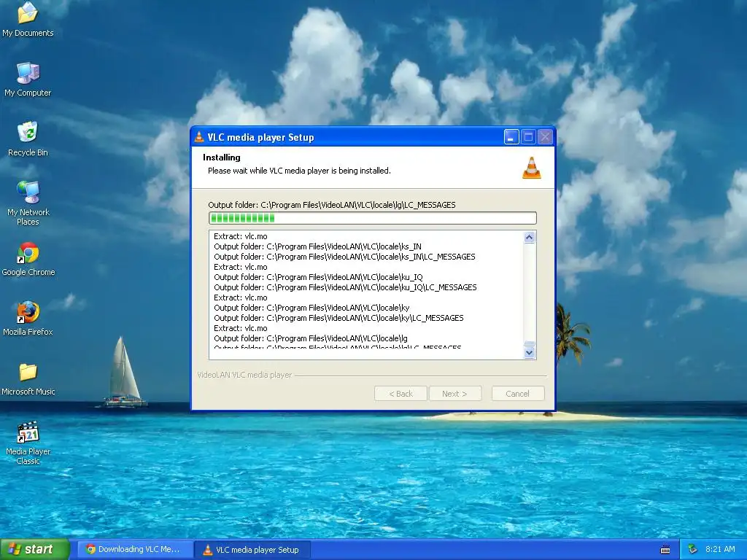Click the log scrollbar down arrow
The image size is (747, 560).
pos(530,353)
